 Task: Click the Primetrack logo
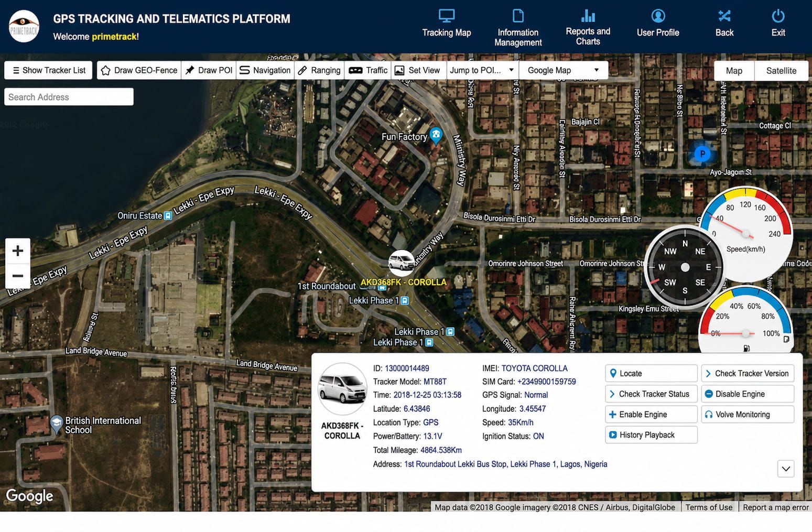(x=24, y=26)
